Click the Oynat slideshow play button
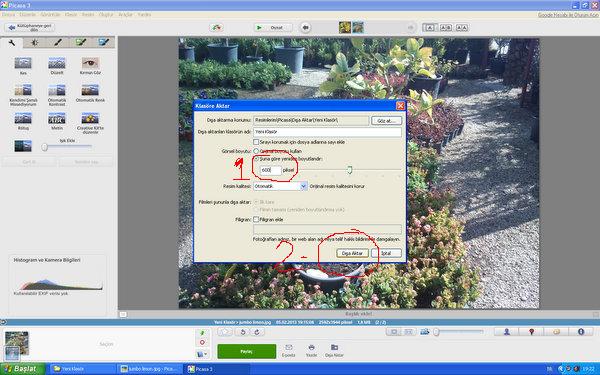Image resolution: width=600 pixels, height=375 pixels. 273,28
